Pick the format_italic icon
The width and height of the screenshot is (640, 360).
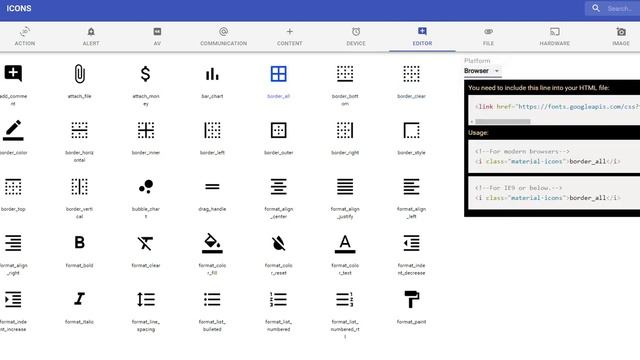(x=80, y=299)
